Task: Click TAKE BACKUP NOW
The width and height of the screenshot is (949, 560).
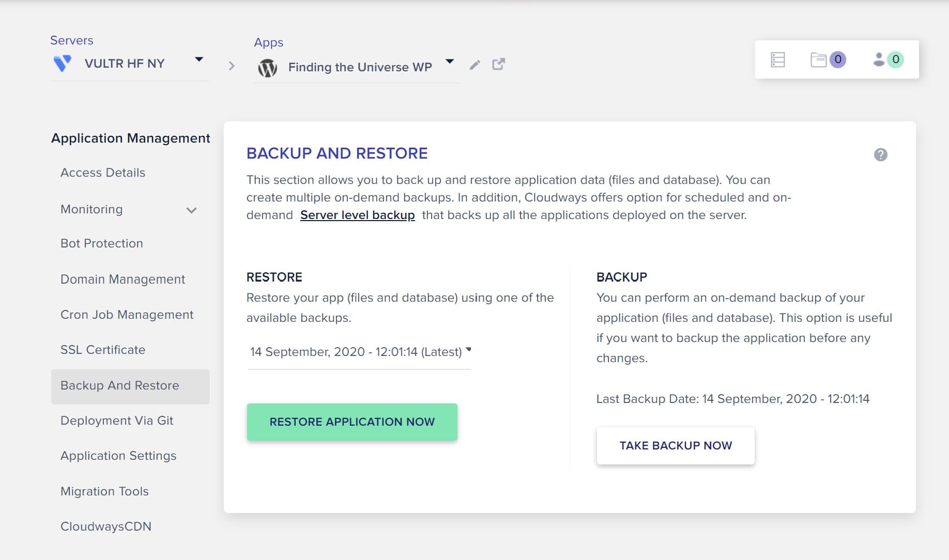Action: click(x=675, y=445)
